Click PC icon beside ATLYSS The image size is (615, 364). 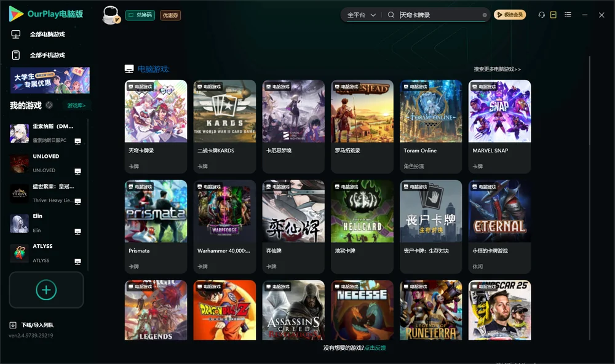click(77, 262)
